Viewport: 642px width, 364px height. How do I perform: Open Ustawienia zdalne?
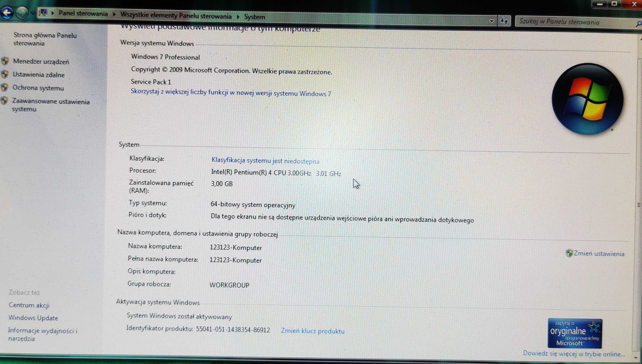[39, 74]
